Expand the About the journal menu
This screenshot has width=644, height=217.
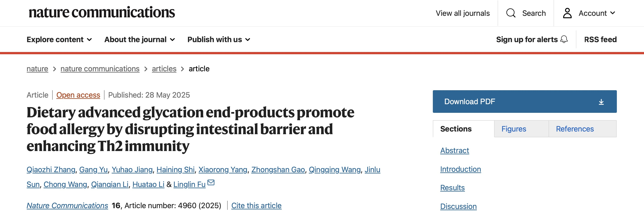coord(140,39)
